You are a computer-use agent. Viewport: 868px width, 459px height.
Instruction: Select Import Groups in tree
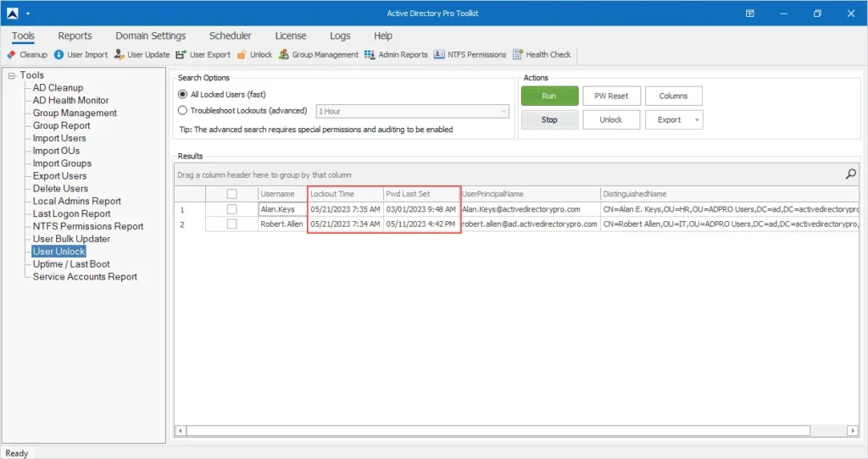[x=62, y=163]
